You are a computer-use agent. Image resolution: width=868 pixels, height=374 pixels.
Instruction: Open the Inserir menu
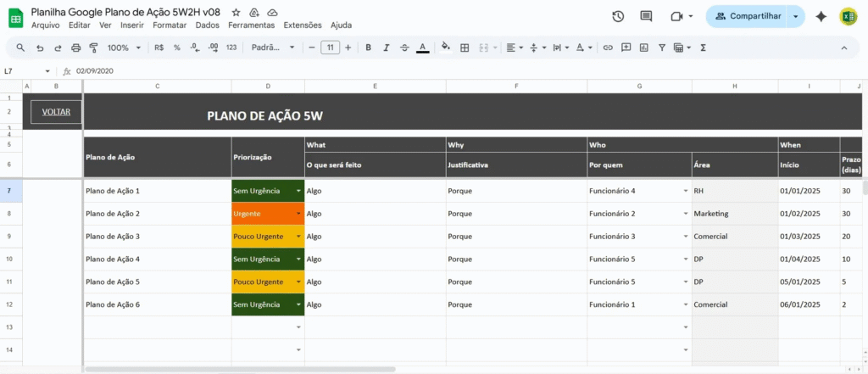click(x=130, y=25)
